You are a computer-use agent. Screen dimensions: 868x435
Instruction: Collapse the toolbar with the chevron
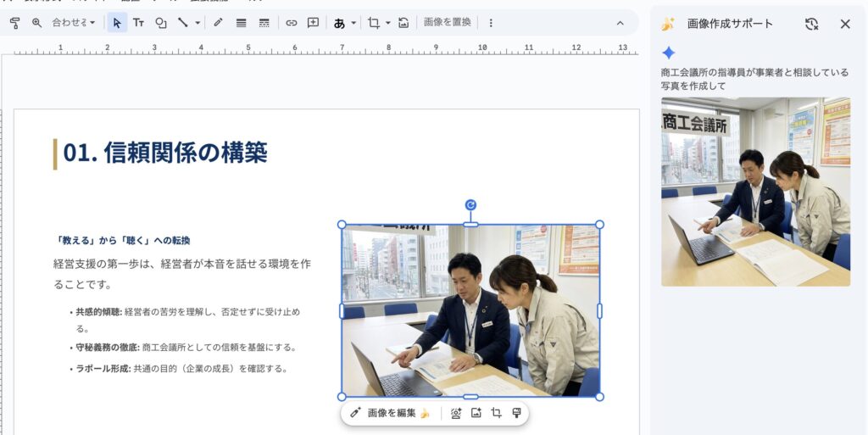[620, 23]
